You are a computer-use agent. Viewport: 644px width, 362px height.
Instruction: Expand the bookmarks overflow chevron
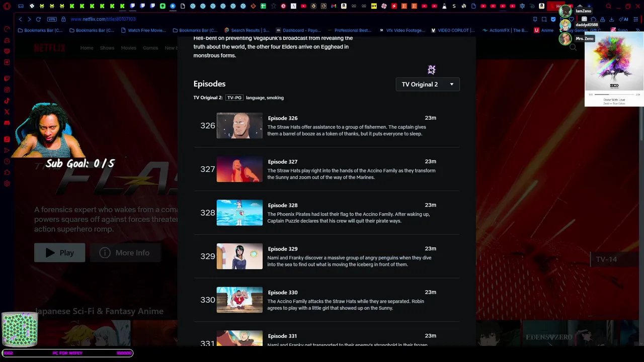coord(637,30)
